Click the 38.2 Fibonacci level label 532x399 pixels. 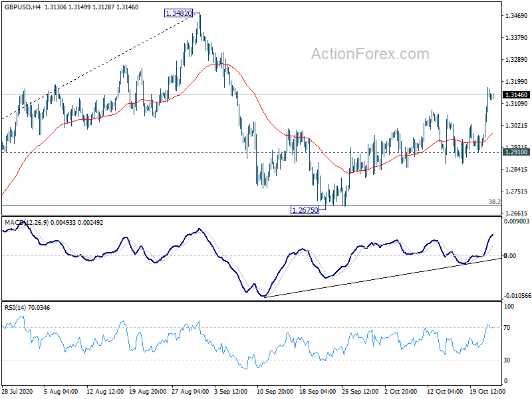494,202
